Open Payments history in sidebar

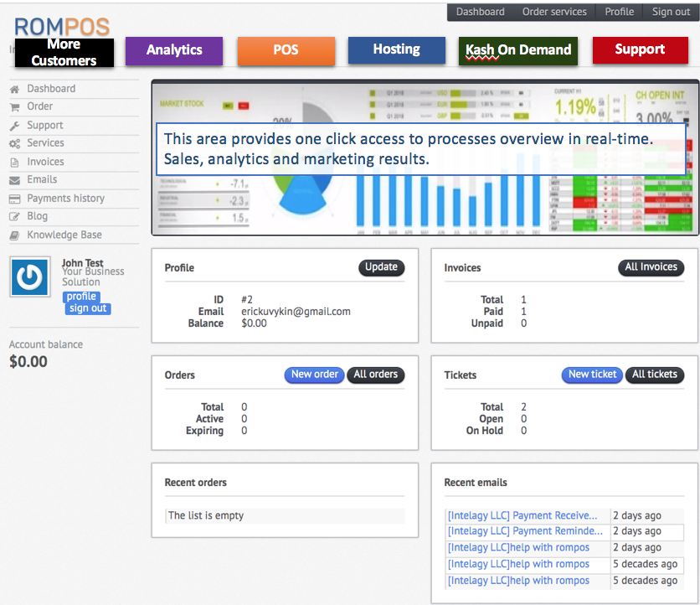click(65, 199)
